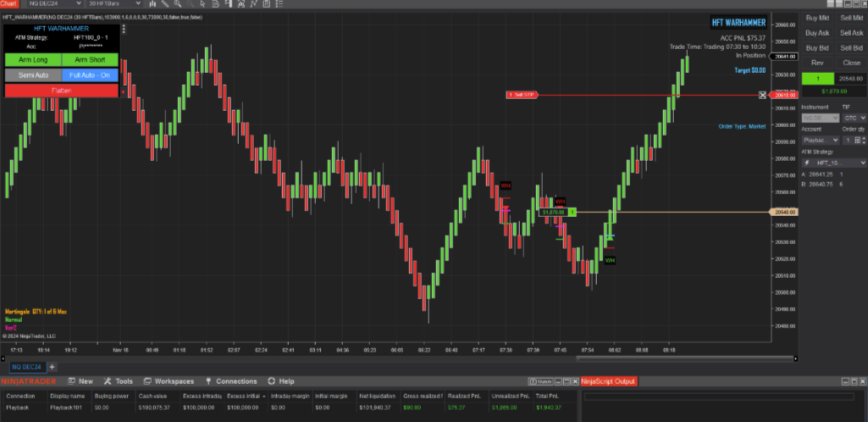Open the NQ DEC24 instrument dropdown in toolbar
Viewport: 868px width, 422px height.
coord(55,3)
